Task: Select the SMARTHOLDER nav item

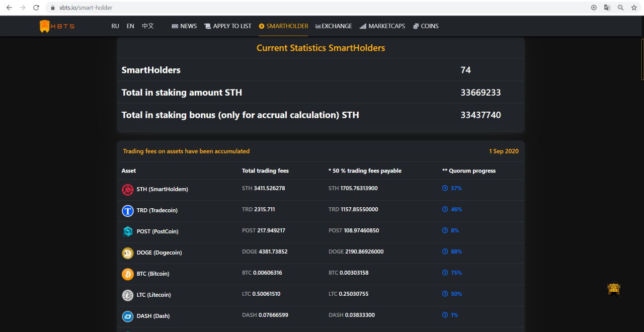Action: tap(283, 26)
